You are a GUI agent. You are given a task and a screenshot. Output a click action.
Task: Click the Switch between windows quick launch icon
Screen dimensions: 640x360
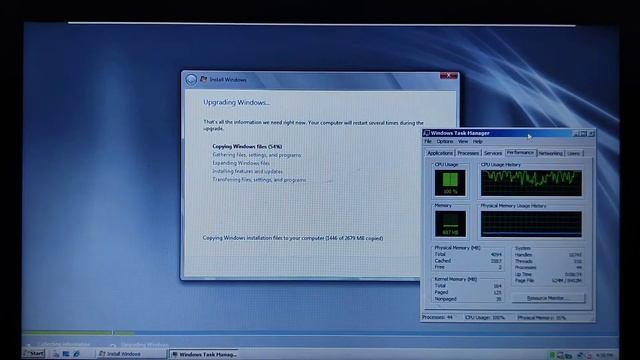point(66,354)
